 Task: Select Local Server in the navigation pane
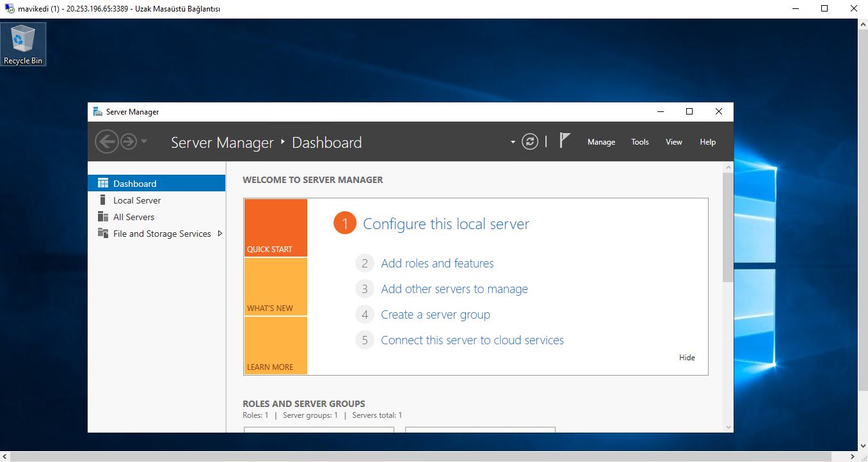point(157,200)
